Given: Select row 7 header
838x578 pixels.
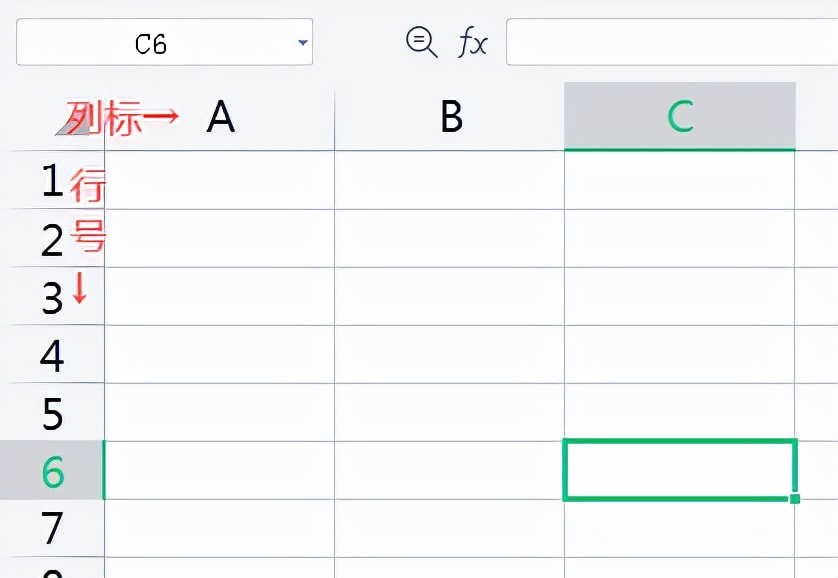Looking at the screenshot, I should tap(52, 528).
